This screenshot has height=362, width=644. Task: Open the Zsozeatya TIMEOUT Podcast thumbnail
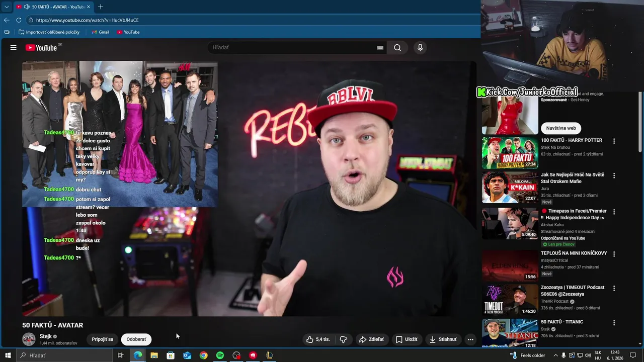[x=510, y=300]
